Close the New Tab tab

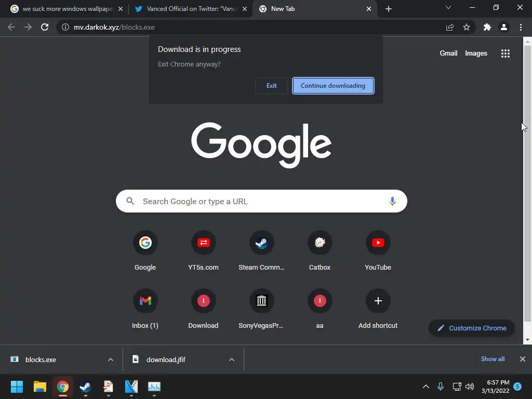click(369, 9)
